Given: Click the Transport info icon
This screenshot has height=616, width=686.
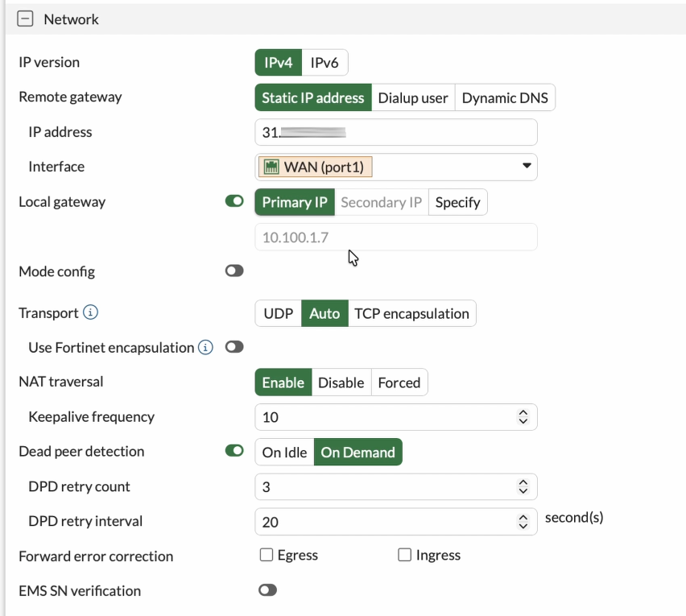Looking at the screenshot, I should coord(91,312).
